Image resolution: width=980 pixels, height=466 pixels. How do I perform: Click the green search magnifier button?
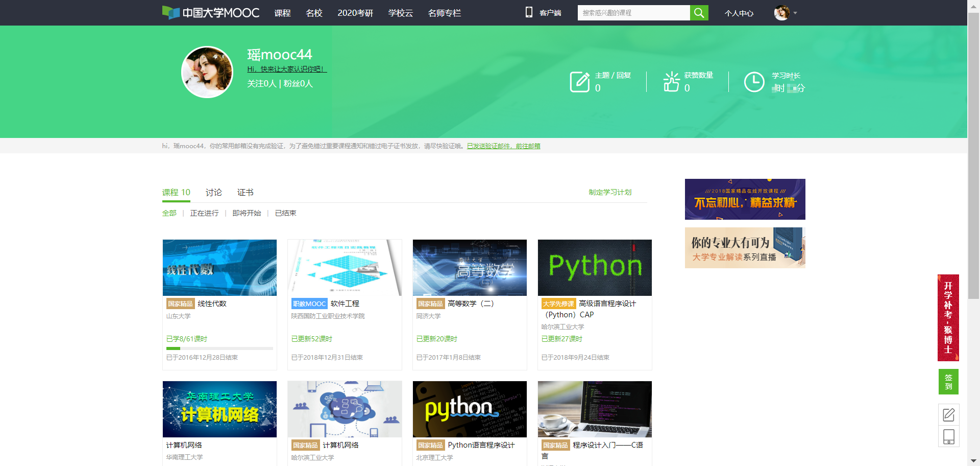click(699, 13)
